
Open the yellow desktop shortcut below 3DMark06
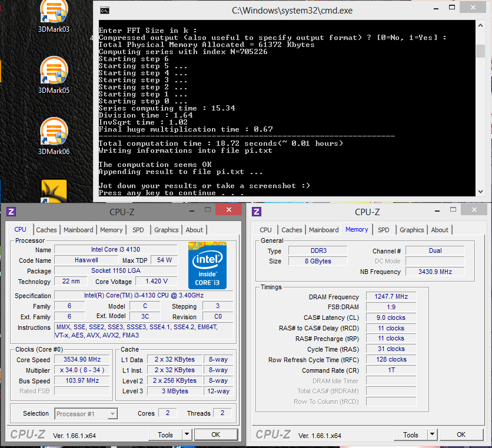coord(54,191)
